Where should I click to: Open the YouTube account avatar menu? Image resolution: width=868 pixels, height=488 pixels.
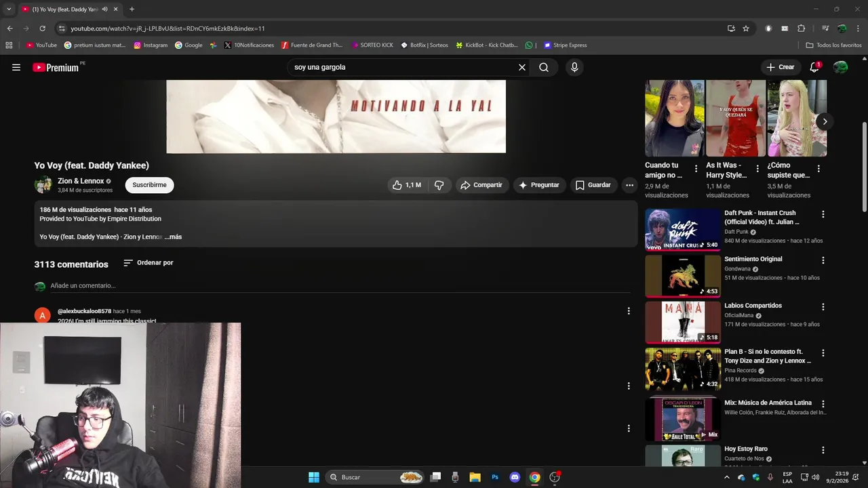tap(841, 67)
